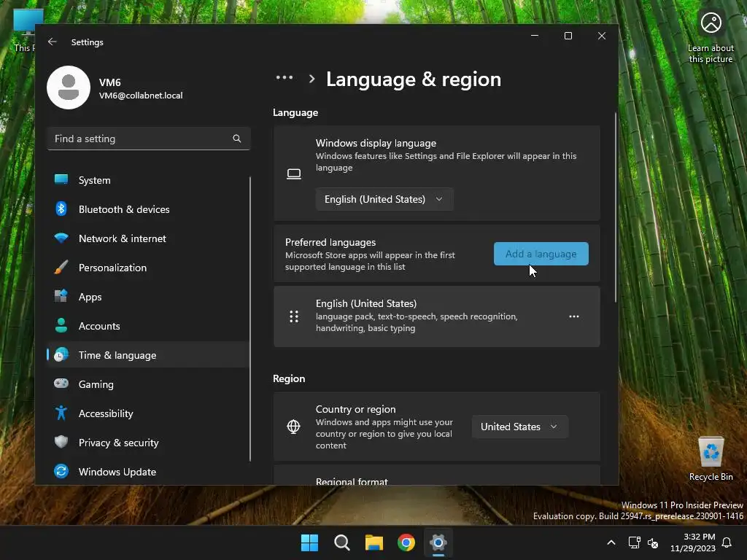Open Privacy & security
Image resolution: width=747 pixels, height=560 pixels.
tap(147, 443)
